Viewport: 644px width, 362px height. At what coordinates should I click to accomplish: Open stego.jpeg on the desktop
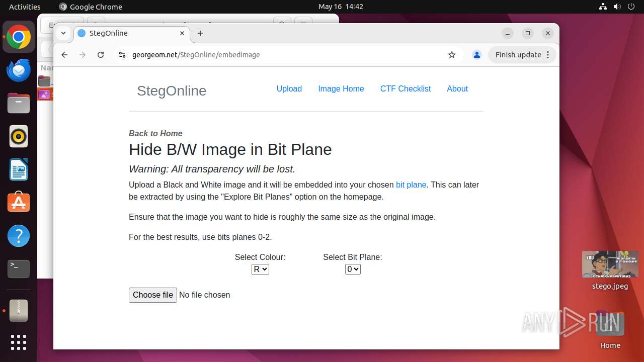[610, 270]
